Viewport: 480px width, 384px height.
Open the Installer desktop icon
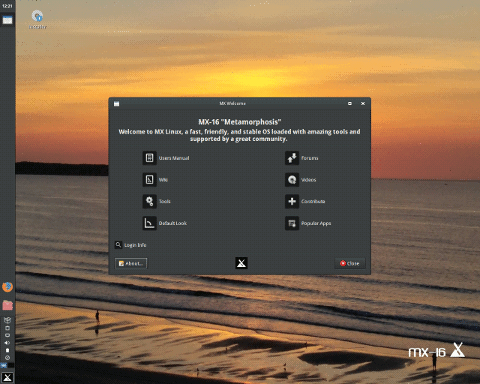[37, 19]
